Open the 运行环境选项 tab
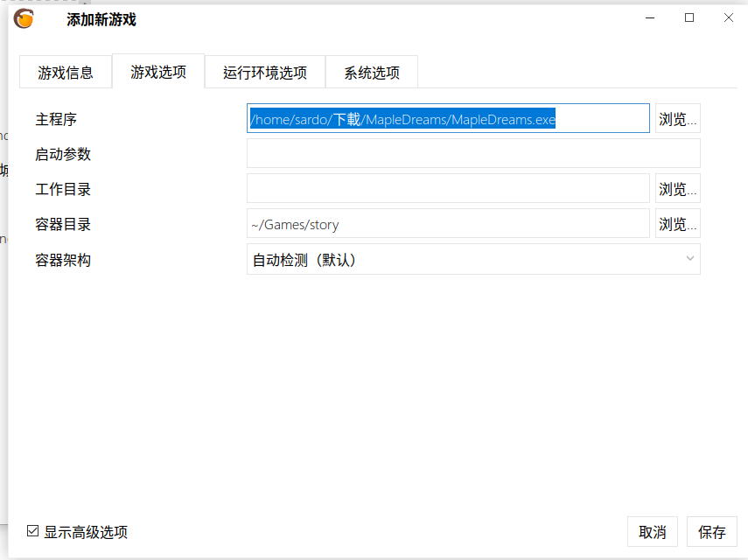 tap(264, 72)
